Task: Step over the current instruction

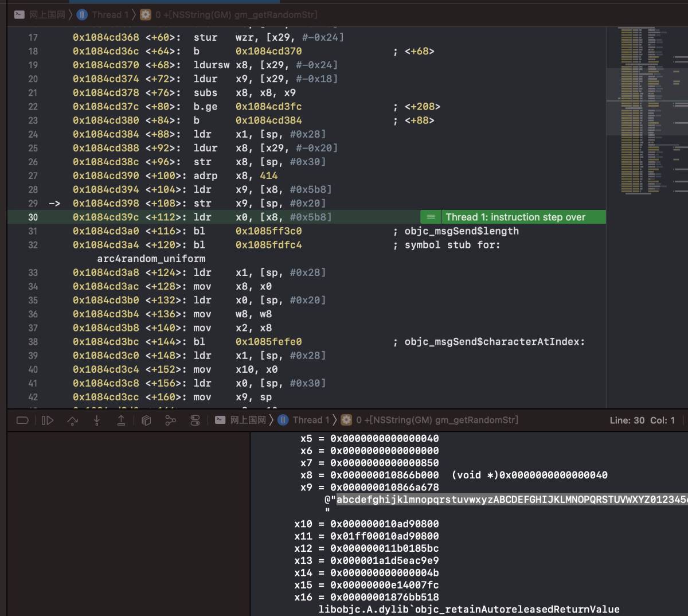Action: pos(72,420)
